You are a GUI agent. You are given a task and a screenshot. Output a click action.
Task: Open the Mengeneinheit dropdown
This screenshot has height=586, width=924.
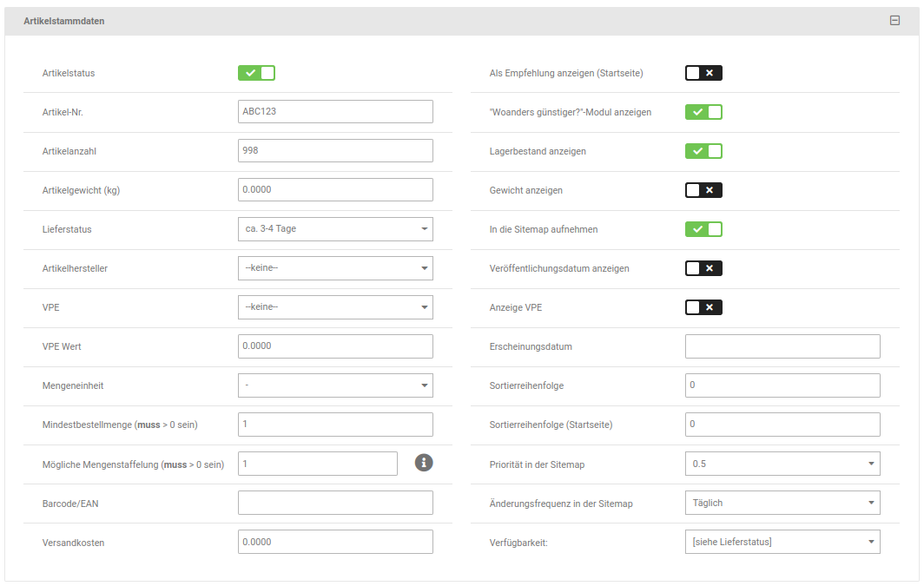pos(335,385)
